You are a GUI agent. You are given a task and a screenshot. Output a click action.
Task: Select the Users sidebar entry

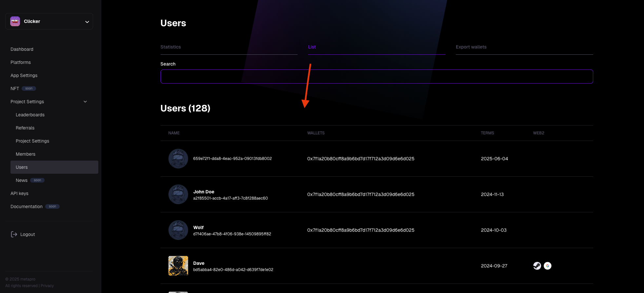tap(54, 167)
